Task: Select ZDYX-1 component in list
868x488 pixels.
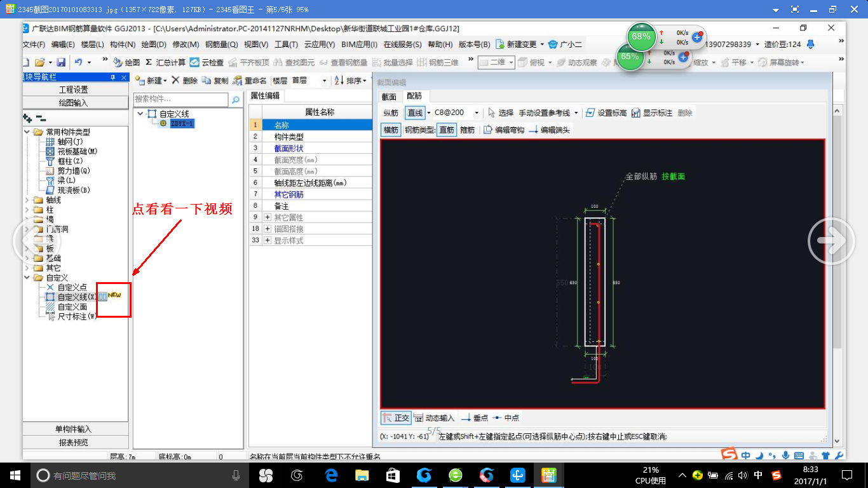Action: tap(182, 123)
